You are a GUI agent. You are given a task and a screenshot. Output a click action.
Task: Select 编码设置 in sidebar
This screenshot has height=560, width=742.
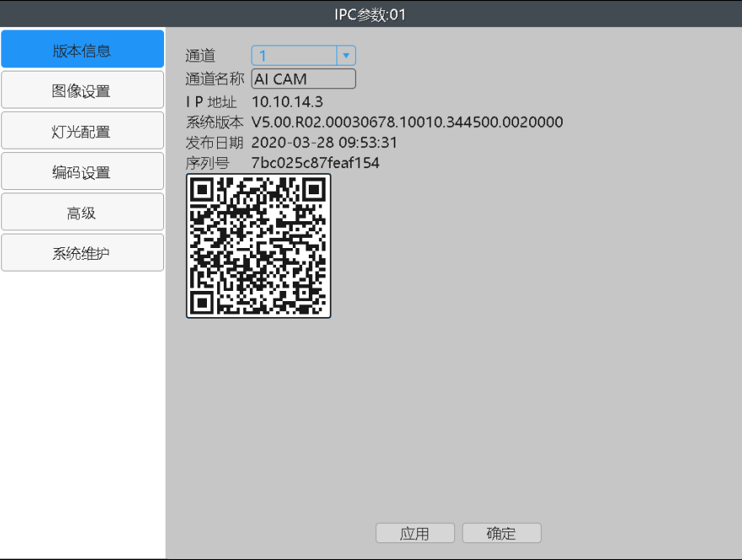(82, 172)
